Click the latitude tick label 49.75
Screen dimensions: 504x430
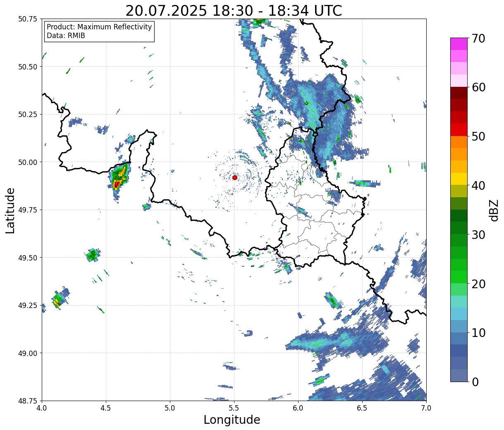point(27,210)
